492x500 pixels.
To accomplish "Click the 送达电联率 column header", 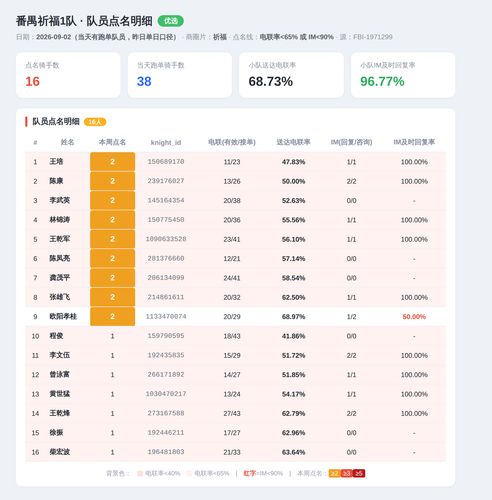I will (x=293, y=142).
